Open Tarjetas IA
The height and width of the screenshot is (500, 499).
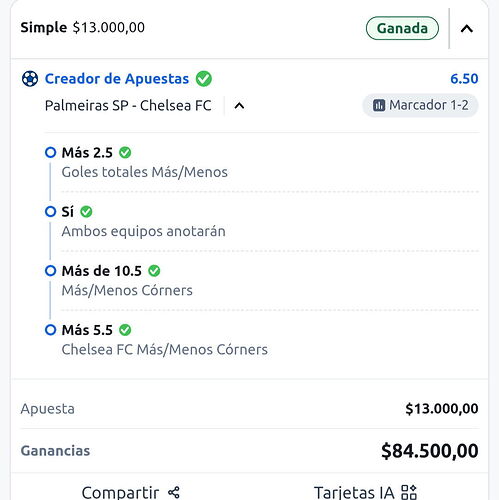(365, 492)
